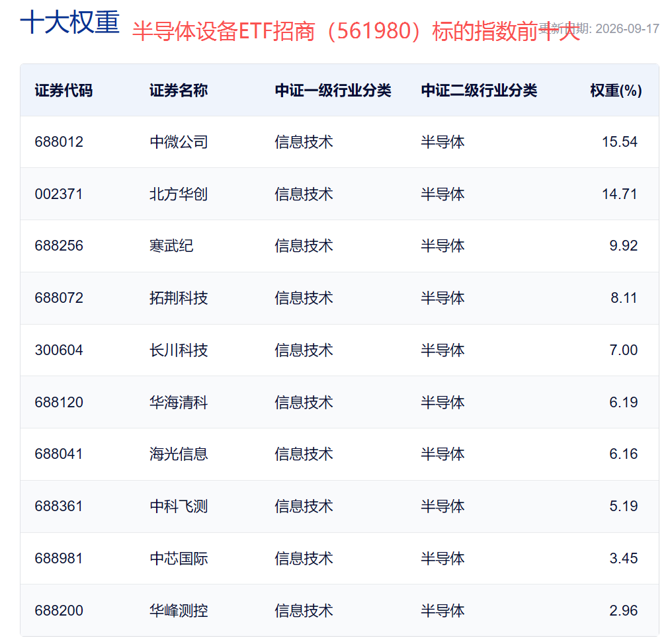Click stock name 拓荆科技
This screenshot has height=644, width=668.
pyautogui.click(x=179, y=298)
